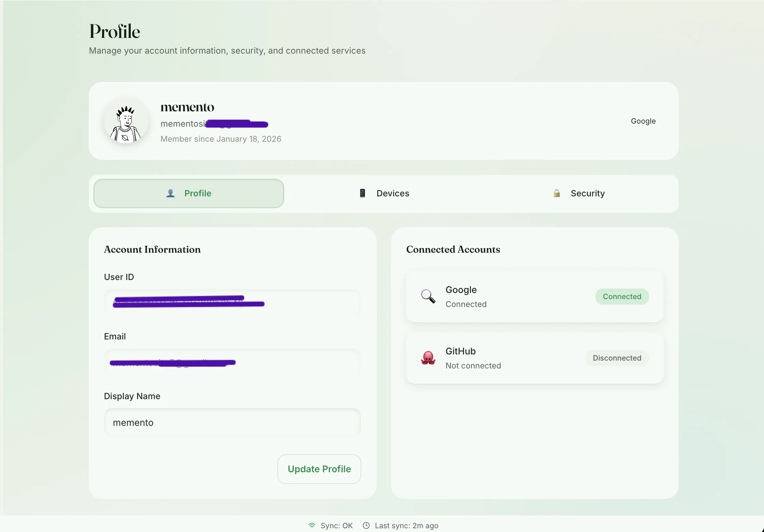This screenshot has width=764, height=532.
Task: Focus the Display Name input field
Action: click(x=232, y=422)
